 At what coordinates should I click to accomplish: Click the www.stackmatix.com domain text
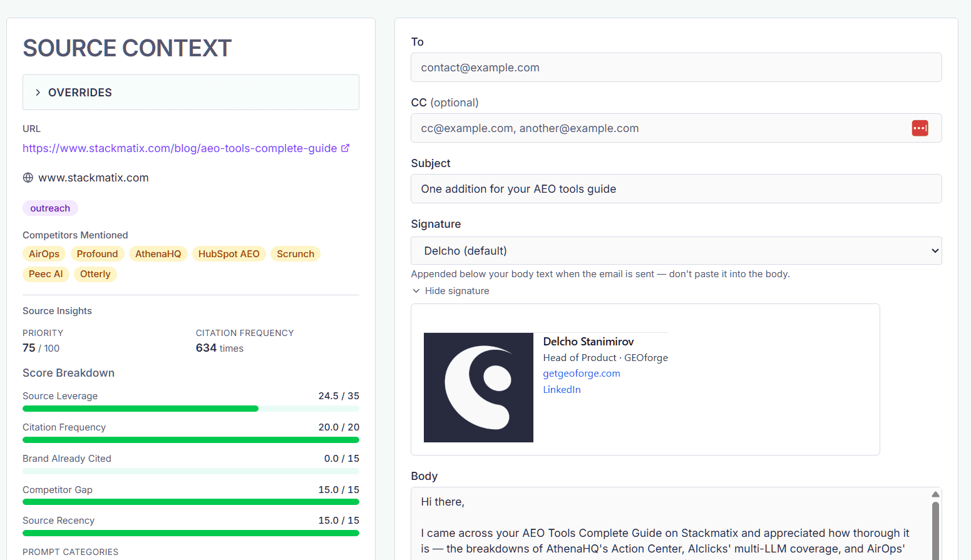point(93,178)
